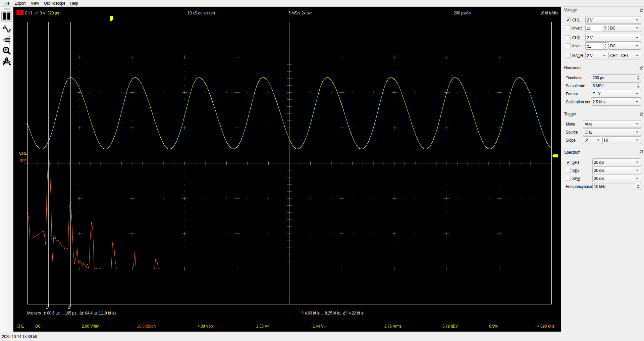
Task: Enable the MATH channel checkbox
Action: click(x=568, y=56)
